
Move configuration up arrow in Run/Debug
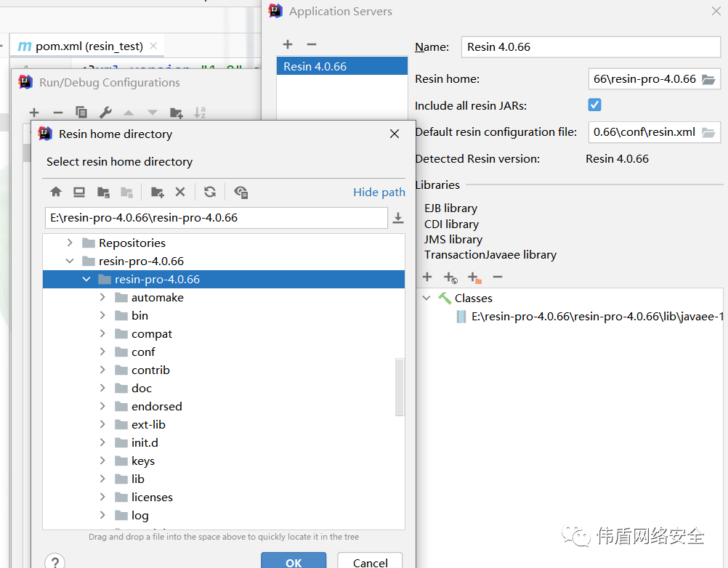coord(129,113)
